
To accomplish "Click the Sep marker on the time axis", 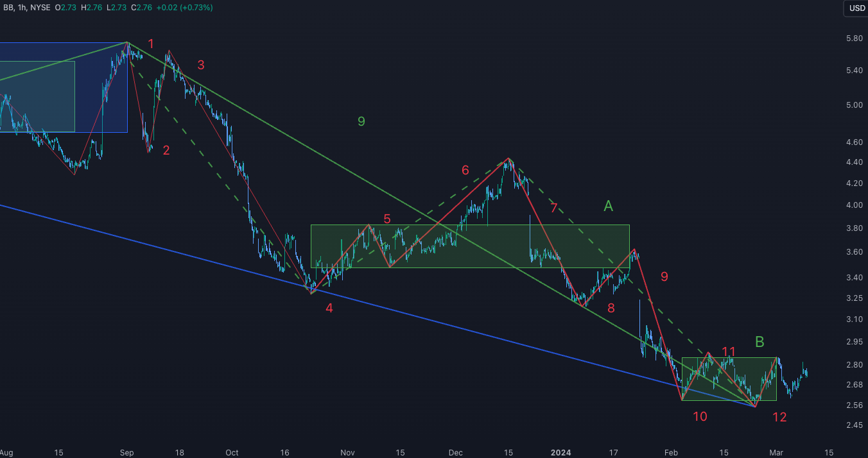I will (x=126, y=452).
